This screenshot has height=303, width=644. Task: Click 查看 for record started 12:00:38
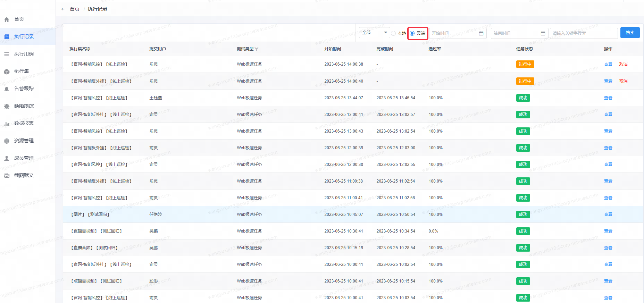608,165
